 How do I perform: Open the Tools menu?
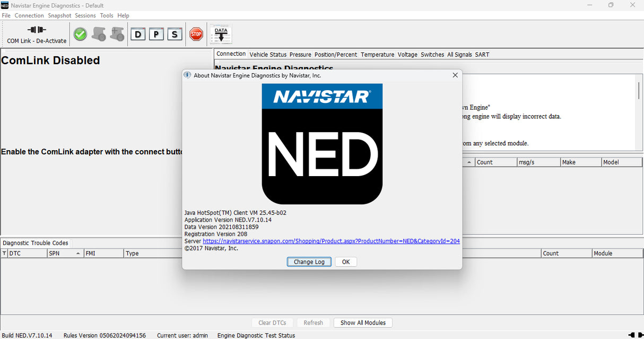[x=106, y=15]
